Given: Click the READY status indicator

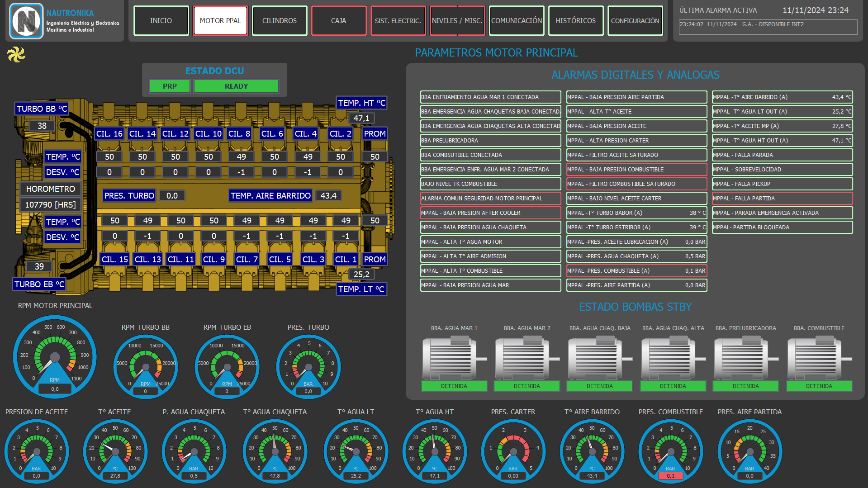Looking at the screenshot, I should click(236, 86).
